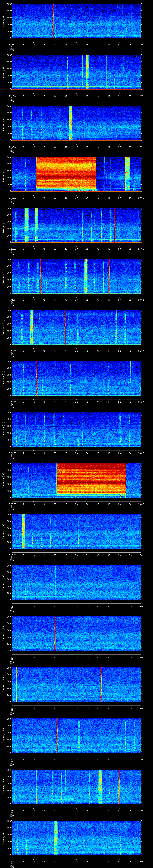Viewport: 153px width, 868px height.
Task: Click the 5:21:00 start time label
Action: click(x=12, y=300)
